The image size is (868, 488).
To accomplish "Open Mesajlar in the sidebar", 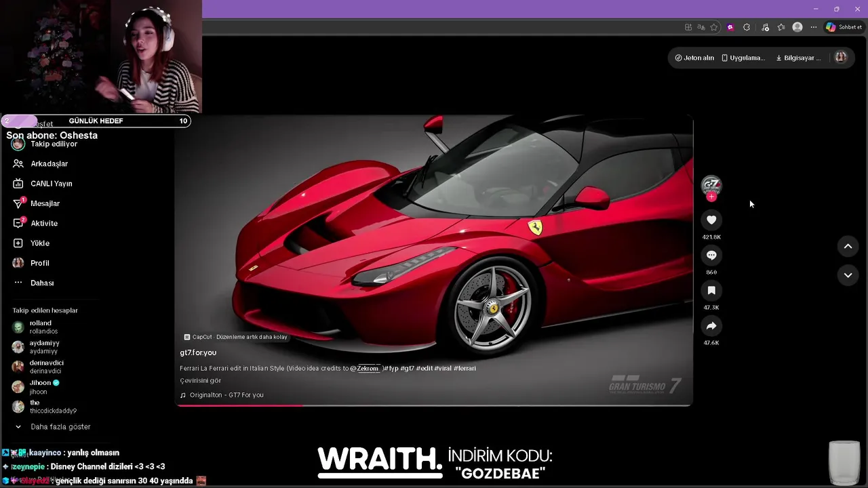I will [37, 203].
